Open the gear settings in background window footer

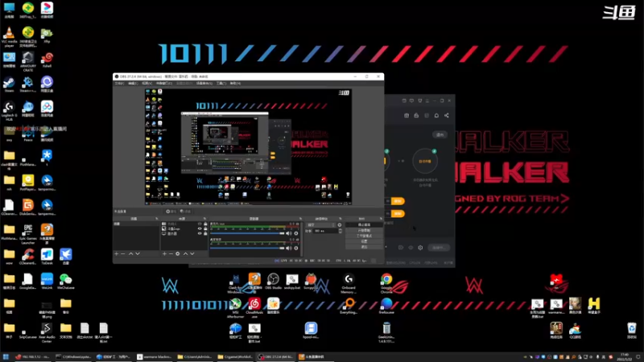tap(420, 248)
